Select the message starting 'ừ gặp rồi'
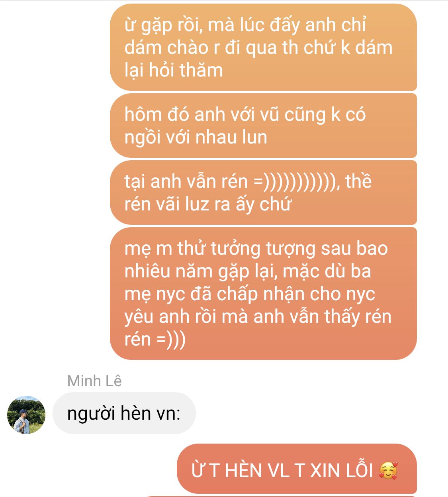Screen dimensions: 448x497 (x=263, y=47)
